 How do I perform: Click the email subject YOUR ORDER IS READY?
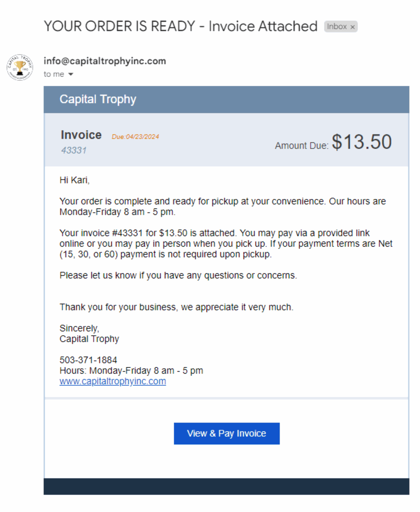(x=120, y=26)
